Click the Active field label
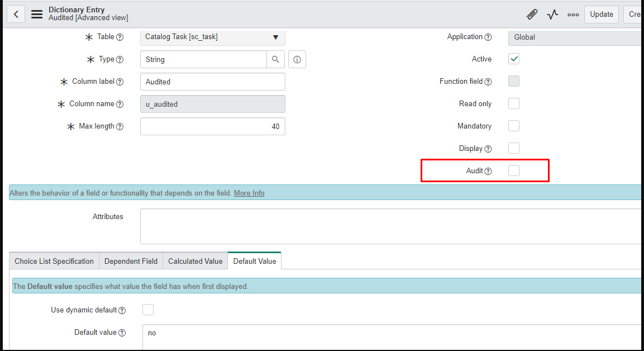 pos(482,59)
